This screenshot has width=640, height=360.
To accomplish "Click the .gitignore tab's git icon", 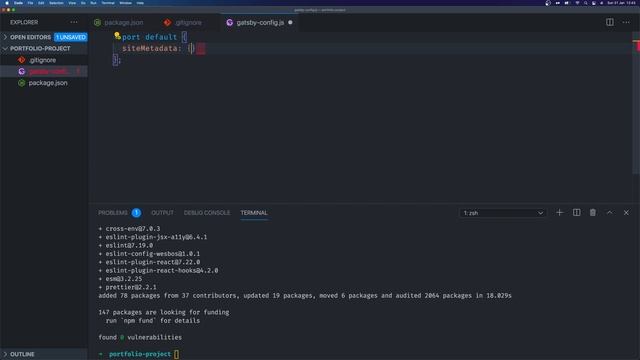I will 167,22.
